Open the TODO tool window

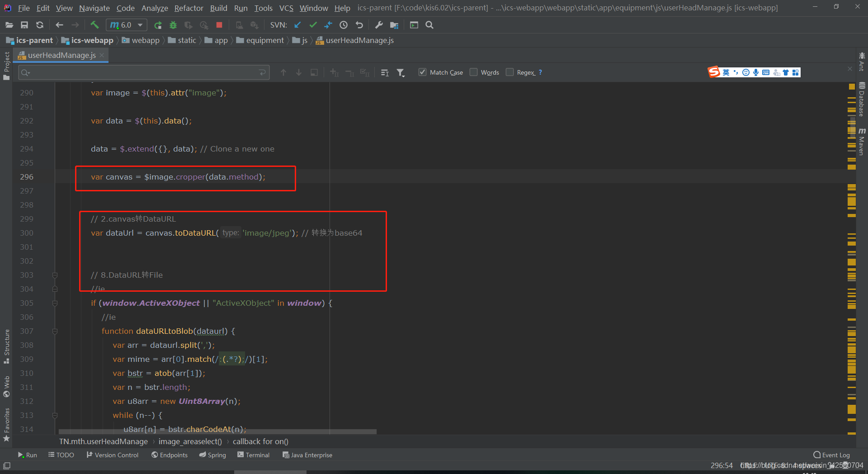pyautogui.click(x=61, y=455)
